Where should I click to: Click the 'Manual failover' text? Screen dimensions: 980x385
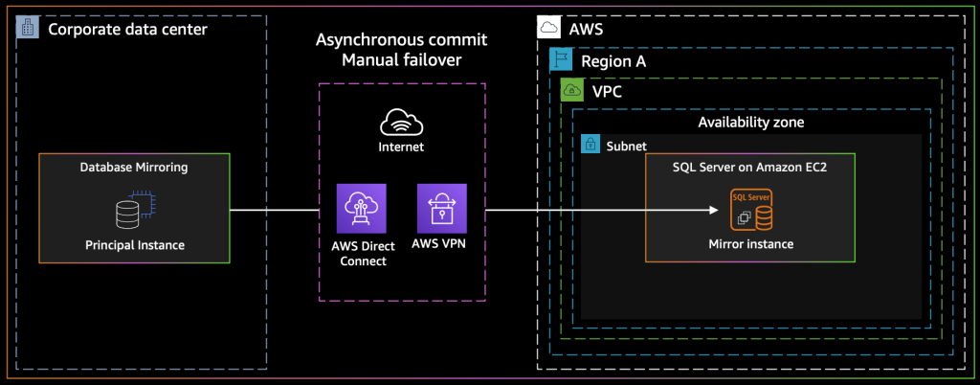pyautogui.click(x=401, y=61)
